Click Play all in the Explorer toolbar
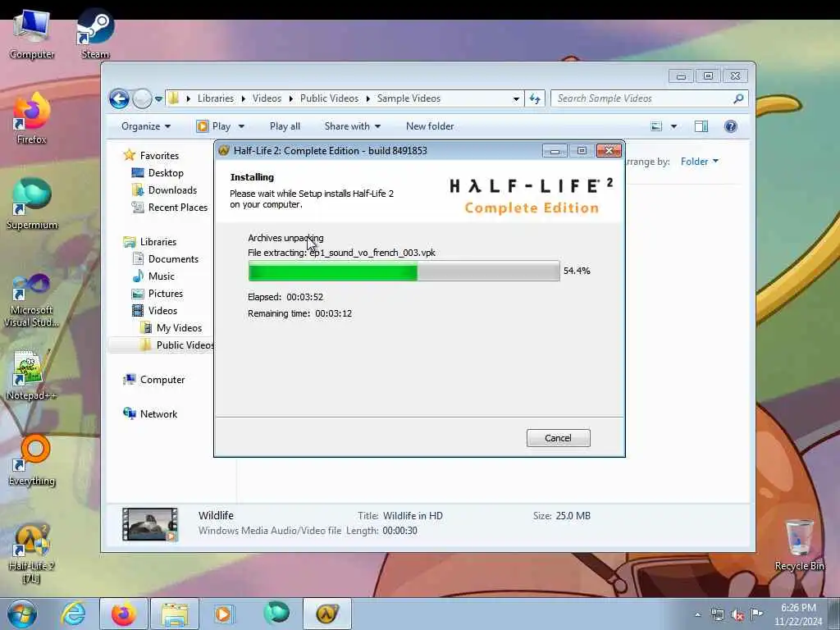 (285, 126)
